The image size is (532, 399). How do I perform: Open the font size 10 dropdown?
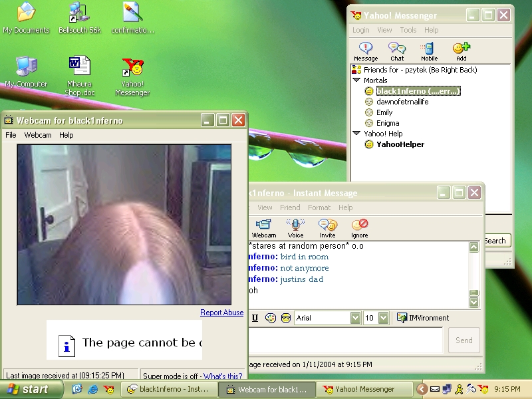(x=384, y=318)
